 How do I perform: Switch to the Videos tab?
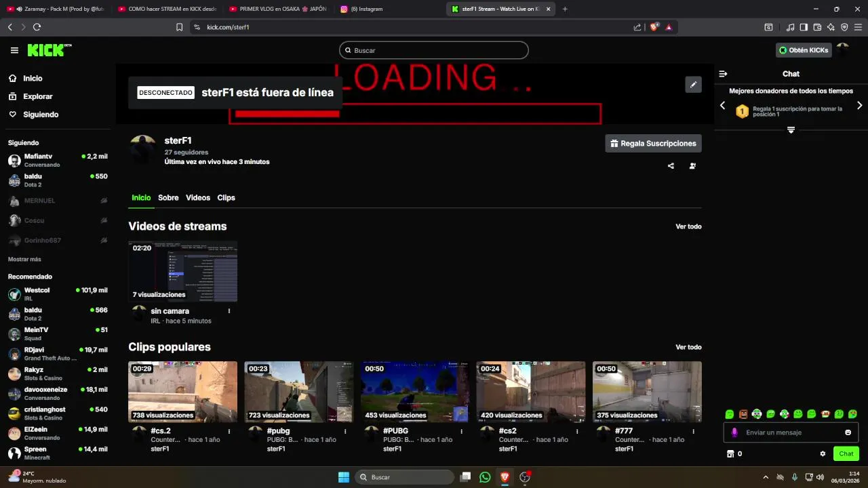tap(198, 198)
